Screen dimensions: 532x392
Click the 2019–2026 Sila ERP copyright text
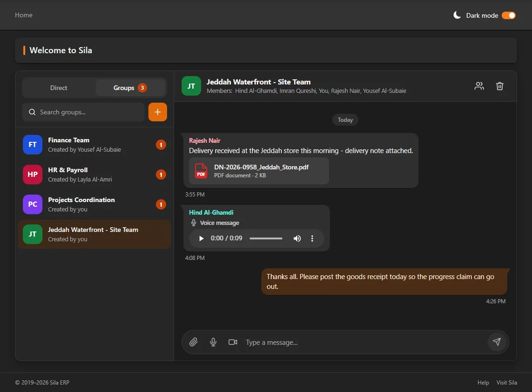pyautogui.click(x=42, y=383)
